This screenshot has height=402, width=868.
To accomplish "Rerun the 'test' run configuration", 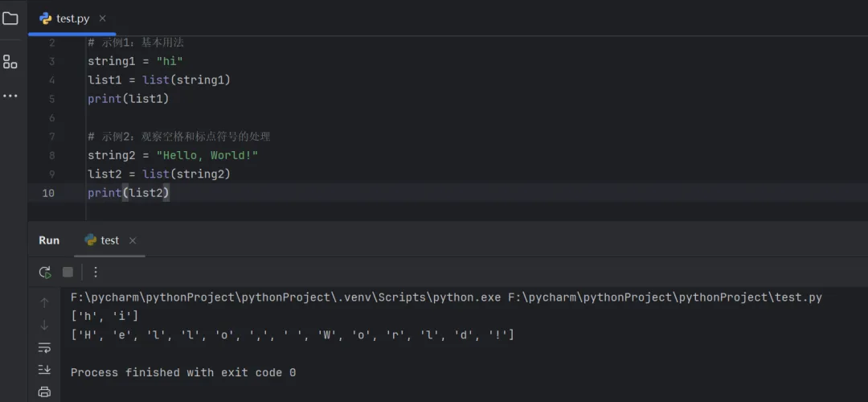I will tap(45, 273).
